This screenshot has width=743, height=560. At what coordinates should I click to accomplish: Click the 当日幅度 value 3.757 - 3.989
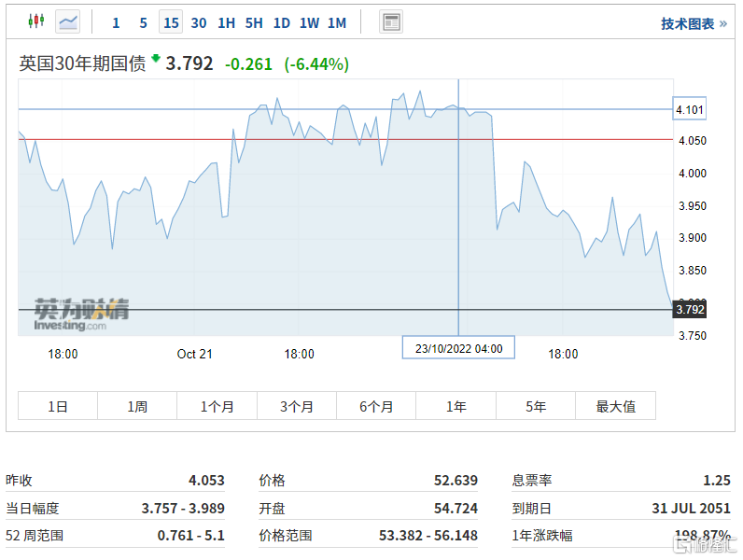183,508
